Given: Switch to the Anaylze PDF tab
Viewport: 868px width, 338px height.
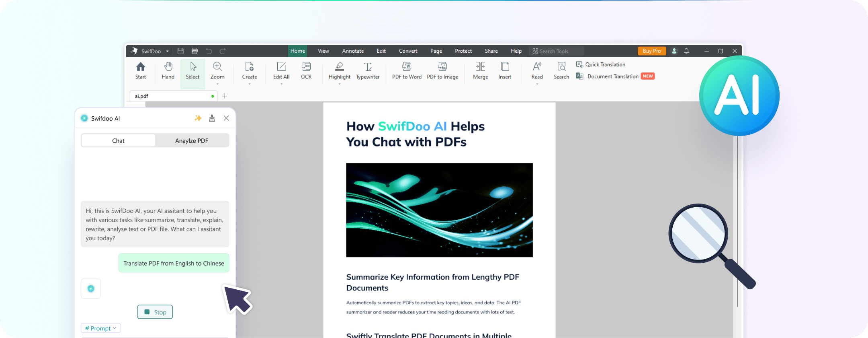Looking at the screenshot, I should coord(192,140).
